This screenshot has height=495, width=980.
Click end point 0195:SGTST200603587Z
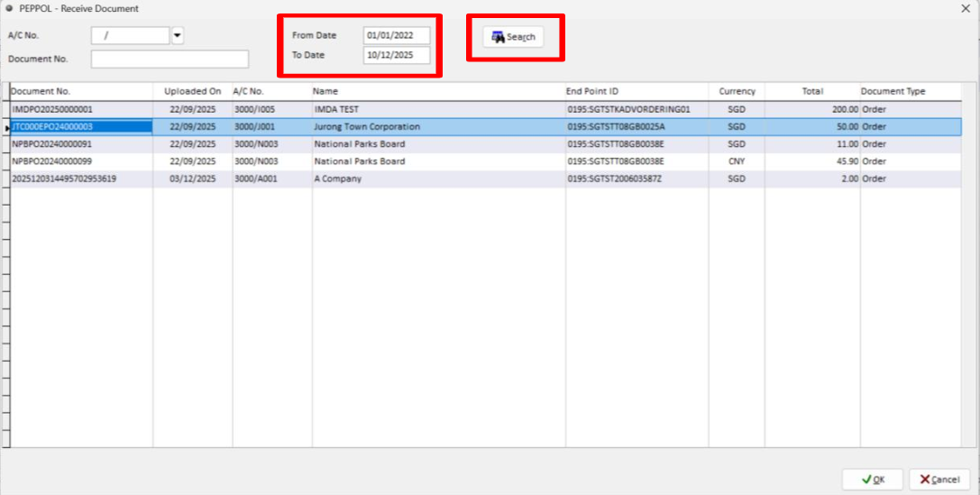pyautogui.click(x=637, y=179)
